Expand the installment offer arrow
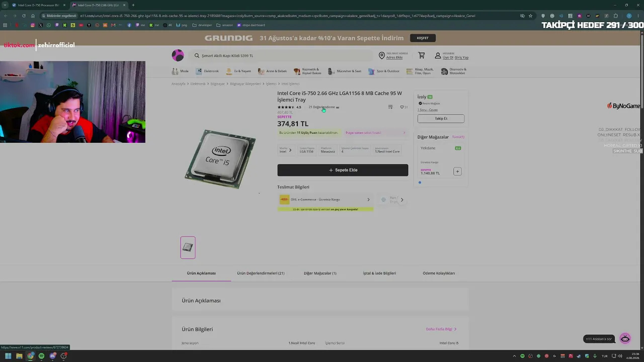The image size is (644, 362). [404, 133]
